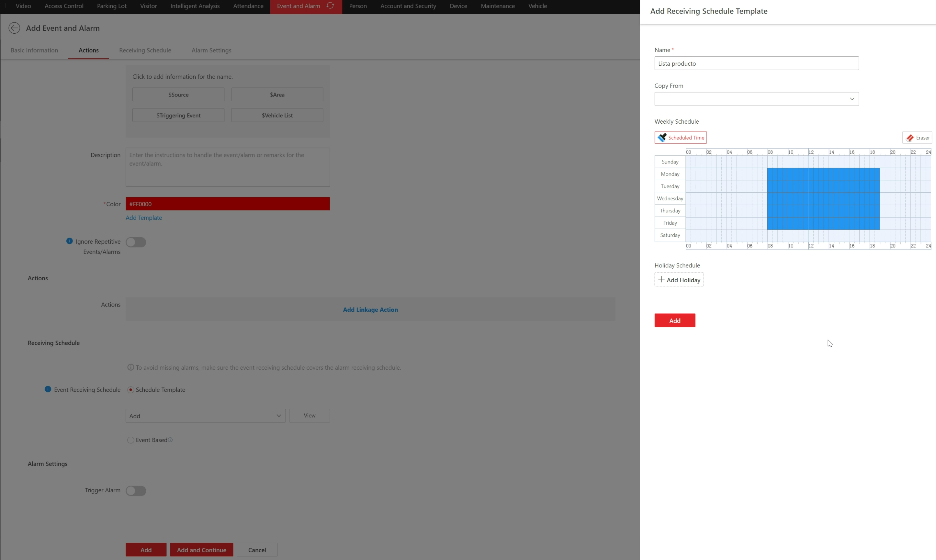Click the red #FF0000 color field
936x560 pixels.
[x=228, y=203]
